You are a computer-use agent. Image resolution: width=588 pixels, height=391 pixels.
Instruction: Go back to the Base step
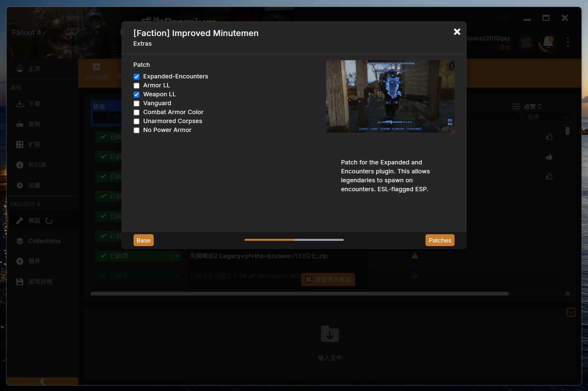click(x=143, y=240)
